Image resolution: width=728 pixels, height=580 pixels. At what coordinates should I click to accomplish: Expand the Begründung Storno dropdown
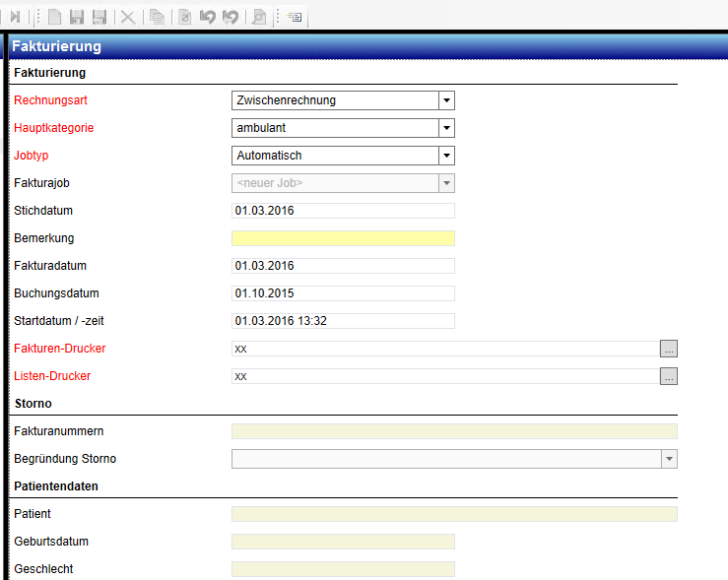click(x=669, y=459)
